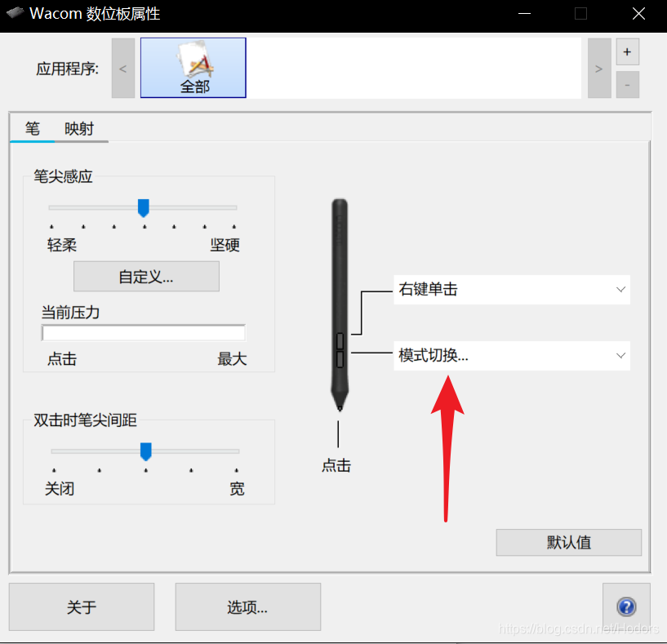Switch to the 映射 tab

[x=79, y=128]
